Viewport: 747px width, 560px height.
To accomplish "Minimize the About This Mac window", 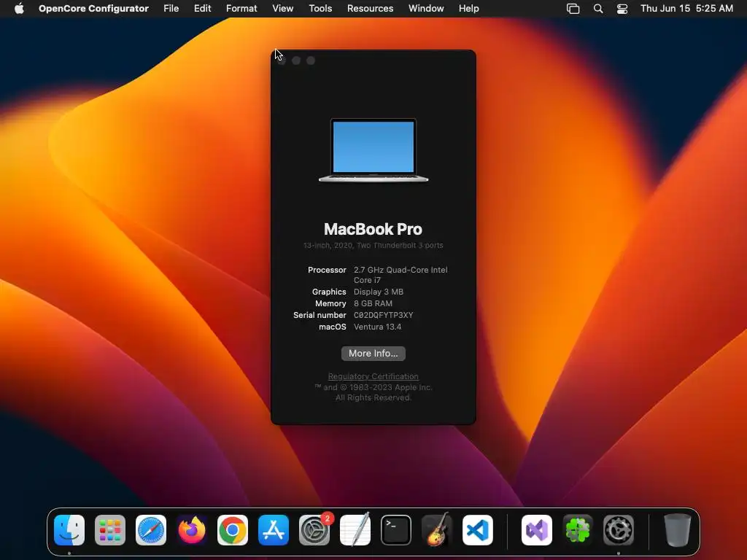I will tap(296, 61).
